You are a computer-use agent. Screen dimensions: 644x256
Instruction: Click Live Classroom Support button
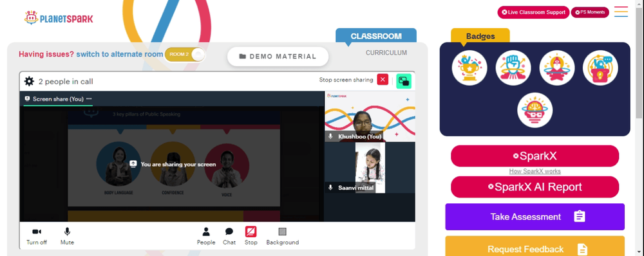point(533,12)
